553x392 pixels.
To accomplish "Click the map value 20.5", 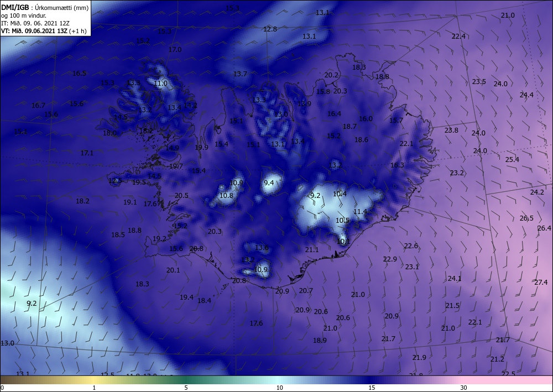I will pyautogui.click(x=181, y=195).
